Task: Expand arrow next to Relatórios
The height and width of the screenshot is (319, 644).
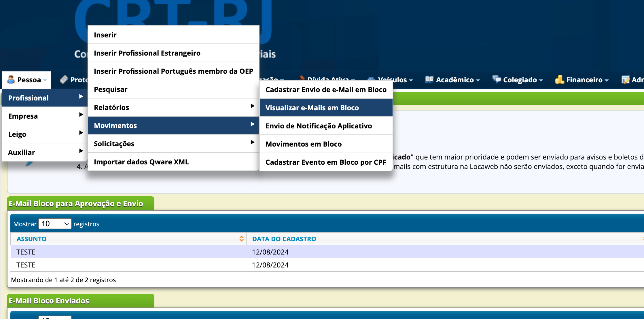Action: [x=252, y=106]
